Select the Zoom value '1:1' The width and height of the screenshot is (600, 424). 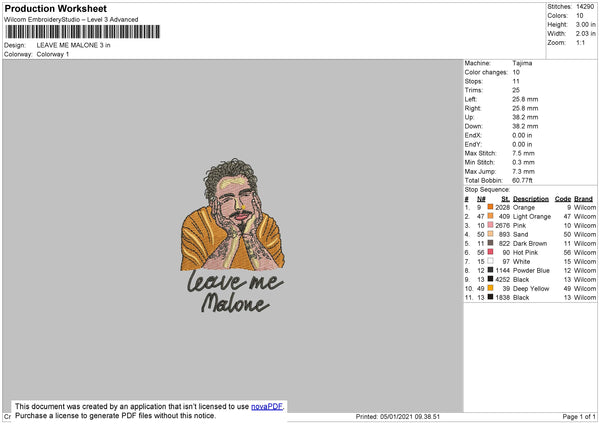tap(580, 42)
